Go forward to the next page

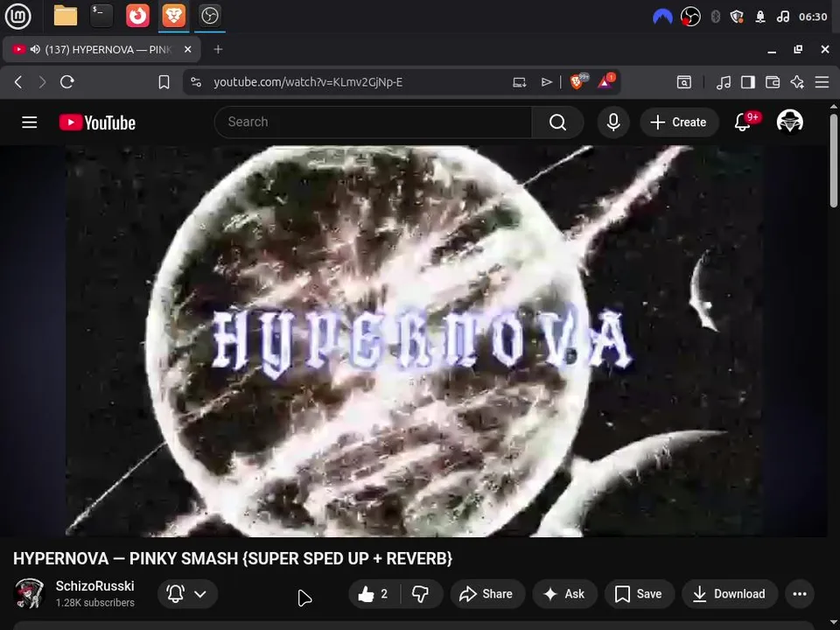pos(42,82)
